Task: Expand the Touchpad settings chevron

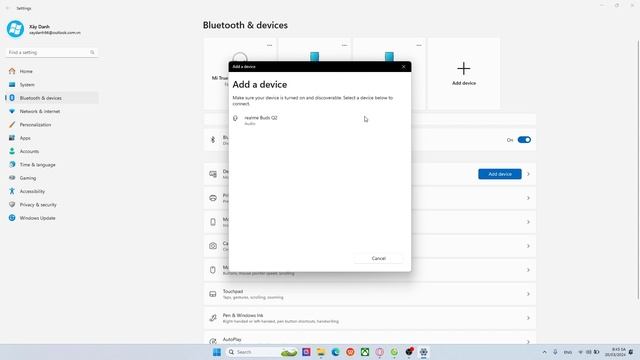Action: pyautogui.click(x=528, y=294)
